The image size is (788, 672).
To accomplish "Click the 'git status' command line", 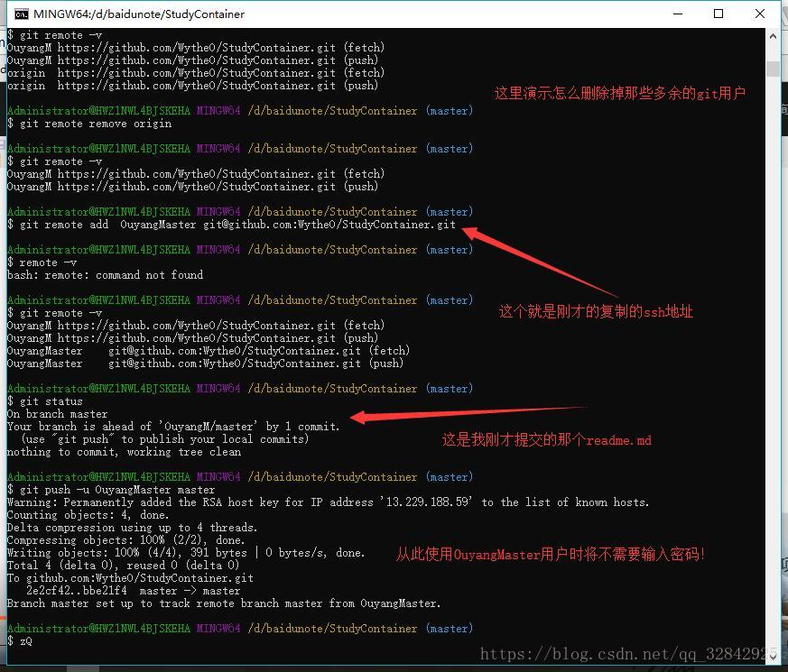I will tap(45, 401).
